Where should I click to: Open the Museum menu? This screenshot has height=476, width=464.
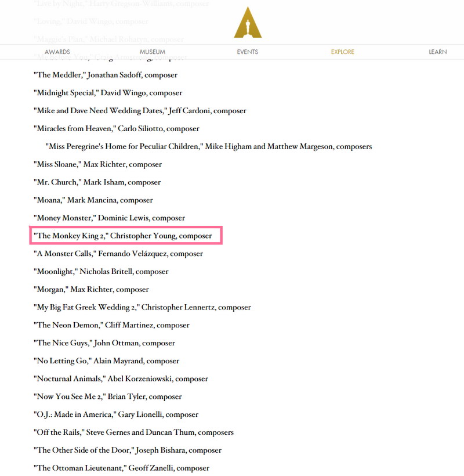pos(153,52)
